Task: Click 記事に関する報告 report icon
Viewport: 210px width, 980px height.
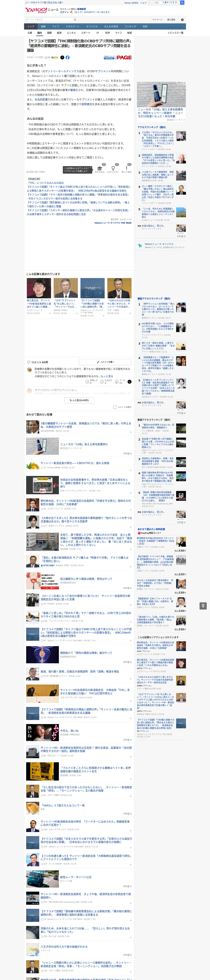Action: pyautogui.click(x=35, y=172)
